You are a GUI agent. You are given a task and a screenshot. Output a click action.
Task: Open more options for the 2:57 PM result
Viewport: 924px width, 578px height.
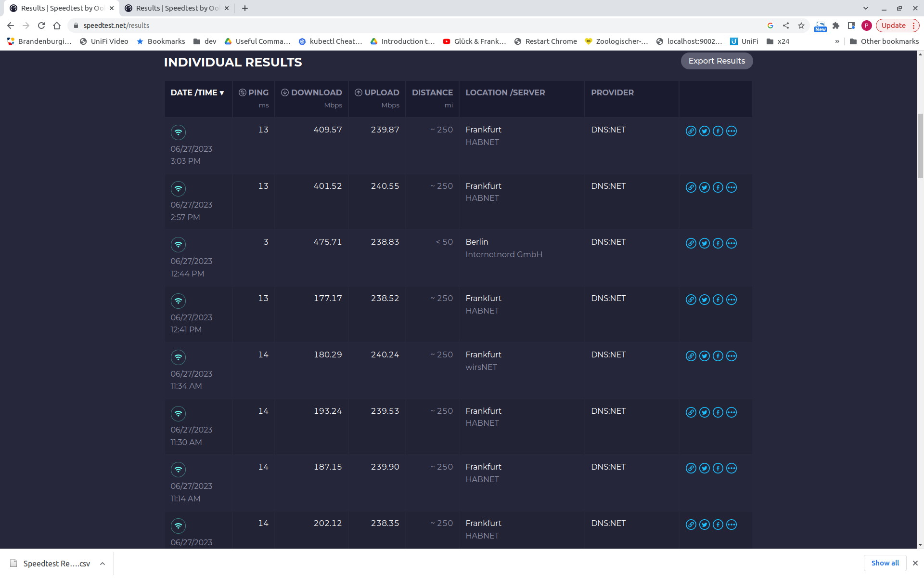(731, 187)
